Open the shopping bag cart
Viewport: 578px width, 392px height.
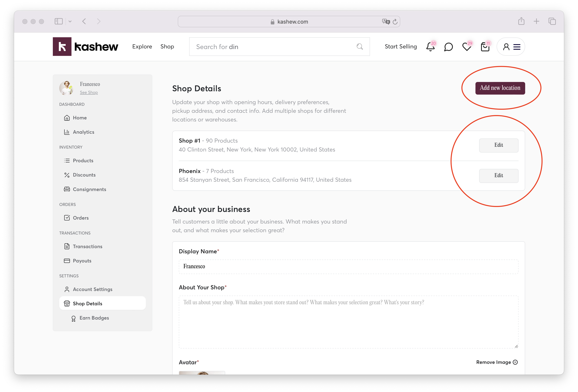(x=485, y=47)
